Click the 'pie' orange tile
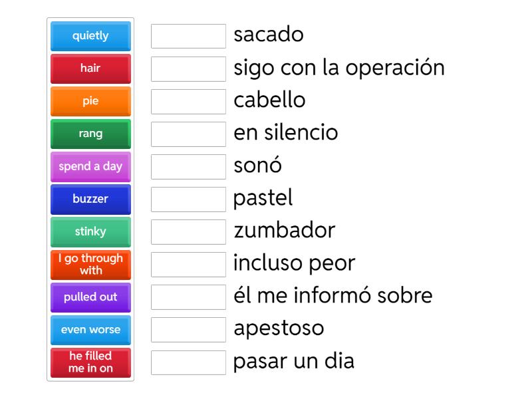 [x=90, y=101]
